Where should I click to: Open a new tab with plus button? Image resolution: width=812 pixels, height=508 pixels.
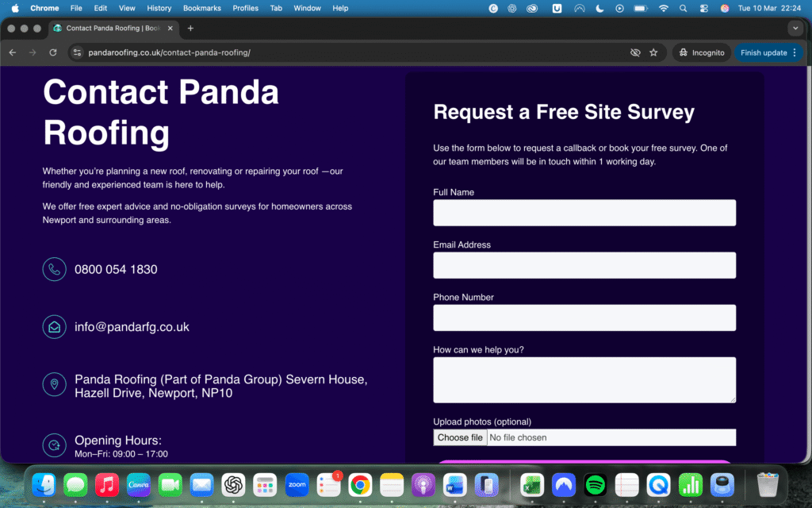click(x=190, y=28)
